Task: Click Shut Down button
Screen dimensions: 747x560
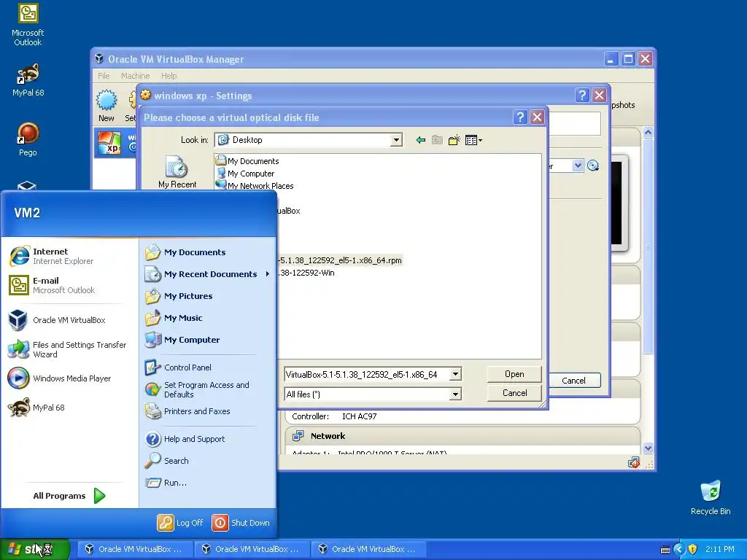Action: point(241,523)
